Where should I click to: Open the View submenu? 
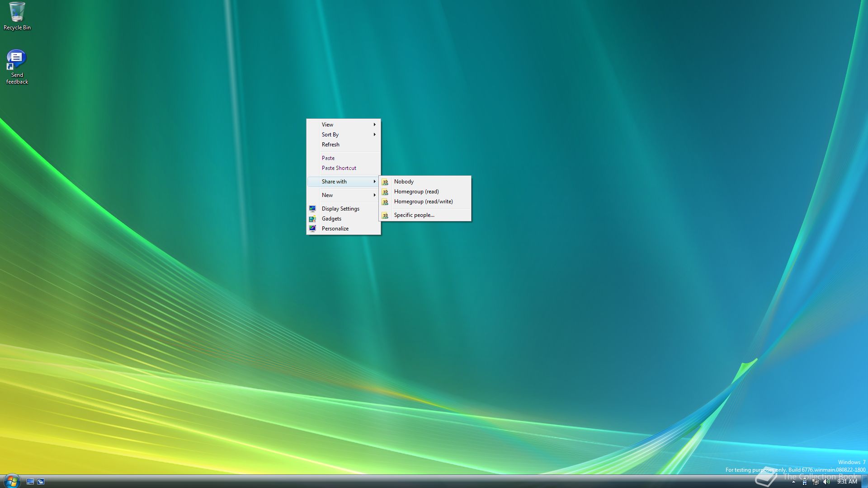point(344,125)
